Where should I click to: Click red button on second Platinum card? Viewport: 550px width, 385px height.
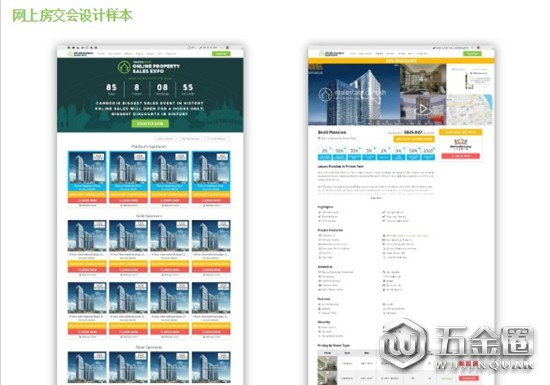point(128,201)
